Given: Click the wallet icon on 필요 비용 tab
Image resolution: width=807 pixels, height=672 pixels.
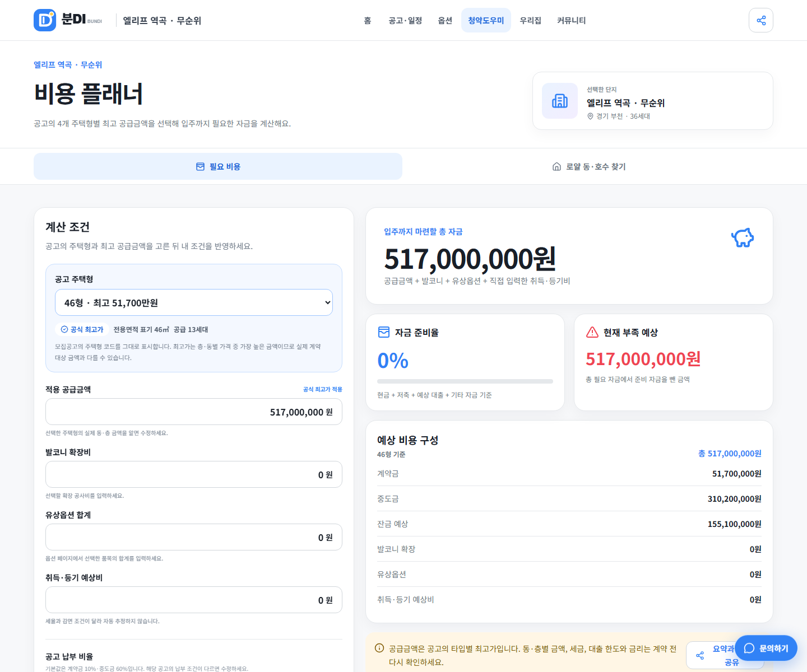Looking at the screenshot, I should [x=200, y=167].
